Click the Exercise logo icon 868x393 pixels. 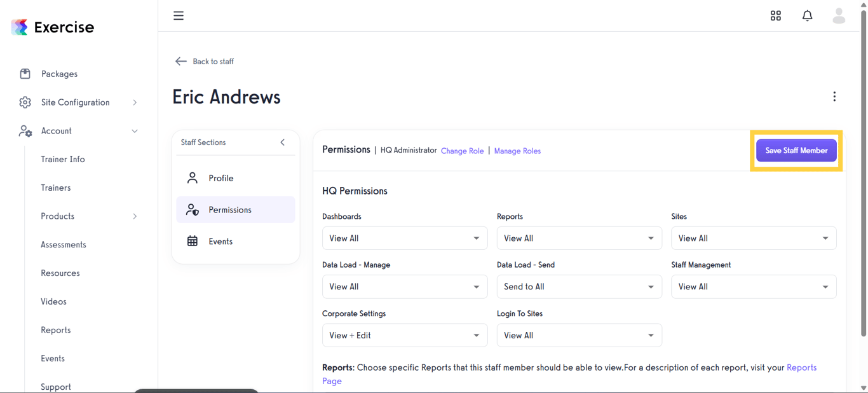pyautogui.click(x=20, y=27)
